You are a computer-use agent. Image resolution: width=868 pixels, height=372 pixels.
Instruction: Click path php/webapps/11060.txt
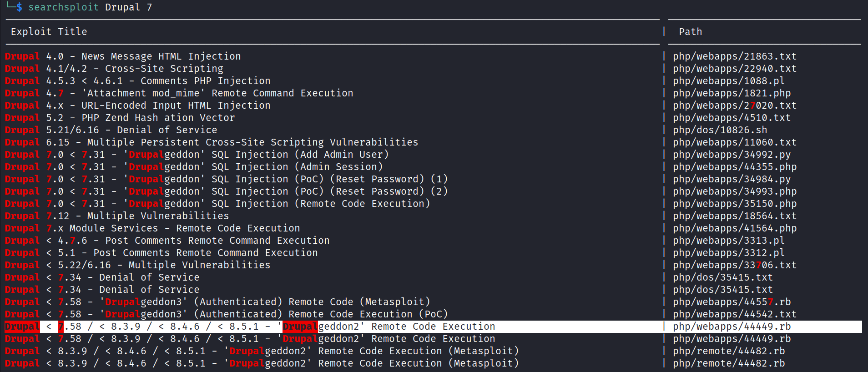(x=734, y=142)
